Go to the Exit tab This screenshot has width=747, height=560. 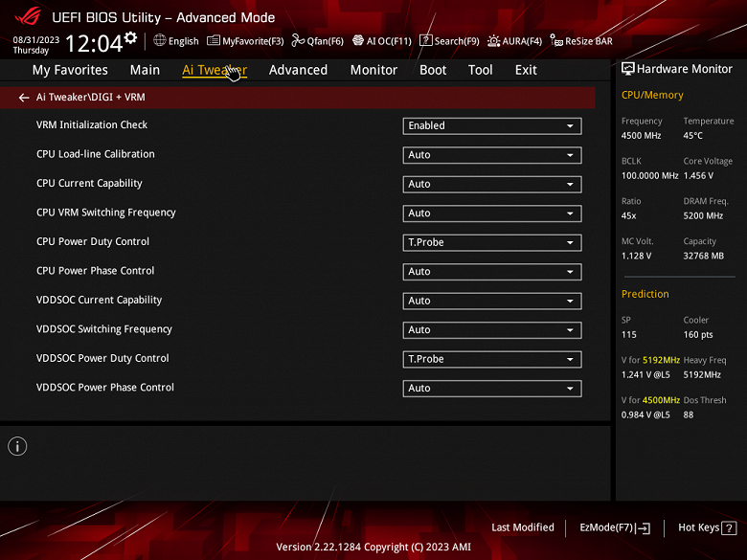[x=526, y=70]
